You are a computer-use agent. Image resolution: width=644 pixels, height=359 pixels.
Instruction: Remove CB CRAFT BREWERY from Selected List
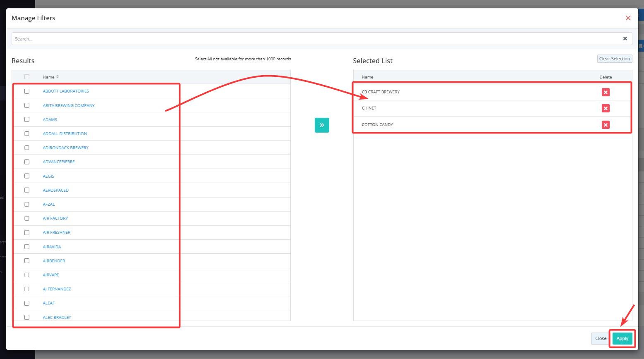point(606,92)
